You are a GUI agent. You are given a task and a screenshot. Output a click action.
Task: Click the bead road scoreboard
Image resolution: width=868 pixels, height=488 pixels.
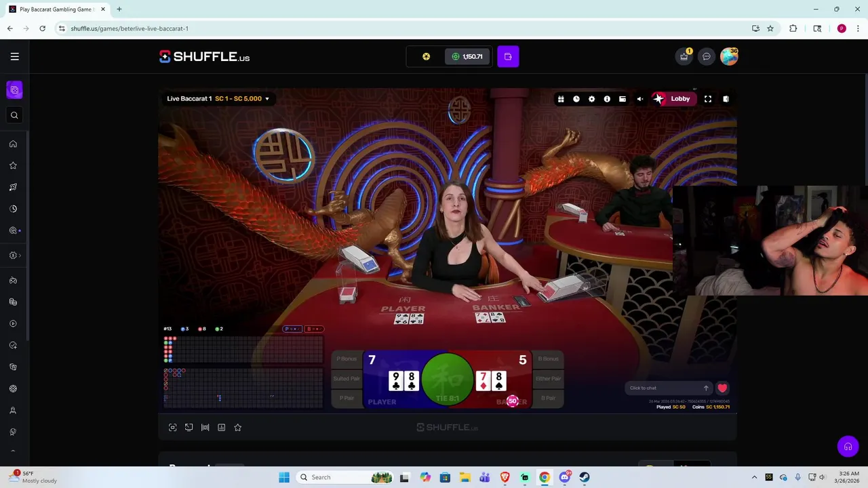coord(243,350)
